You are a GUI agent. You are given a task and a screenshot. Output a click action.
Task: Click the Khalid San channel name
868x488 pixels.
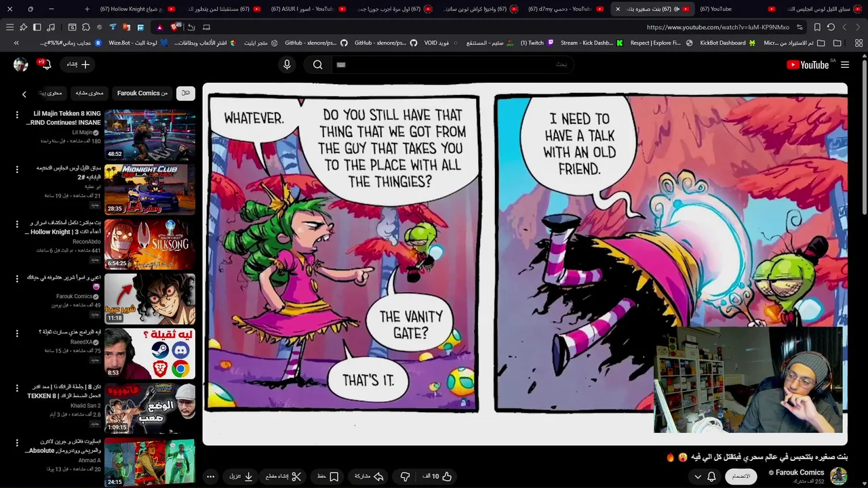click(85, 405)
